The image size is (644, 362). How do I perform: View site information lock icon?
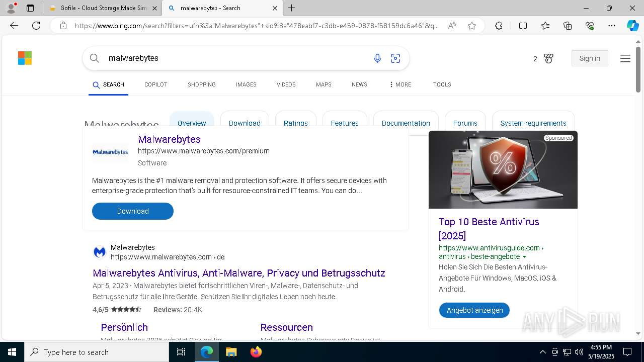coord(63,26)
